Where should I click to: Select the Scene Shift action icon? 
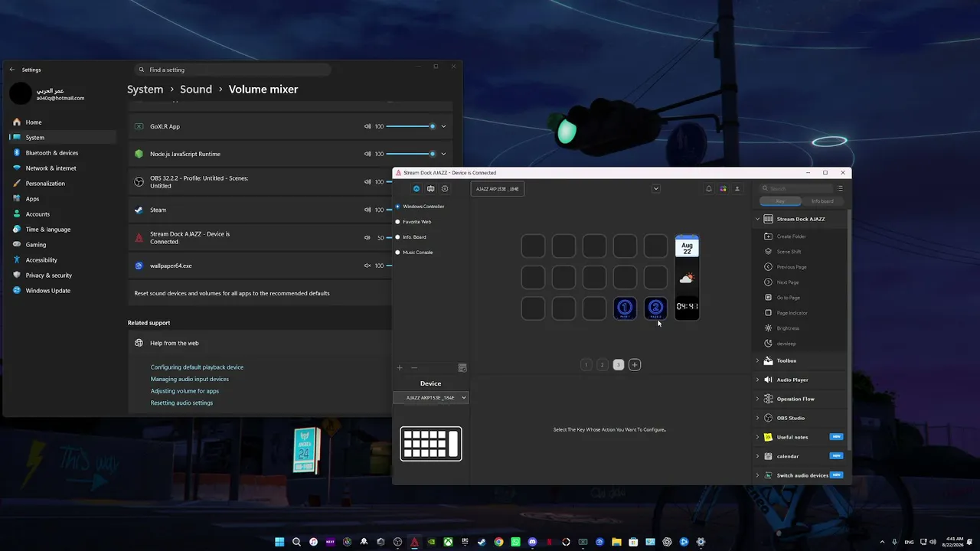pos(769,252)
